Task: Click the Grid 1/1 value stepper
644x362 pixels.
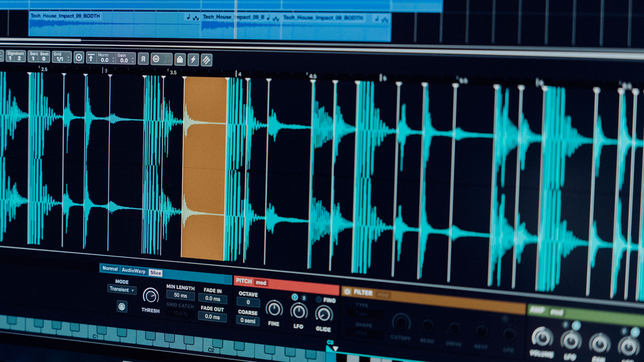Action: tap(68, 59)
